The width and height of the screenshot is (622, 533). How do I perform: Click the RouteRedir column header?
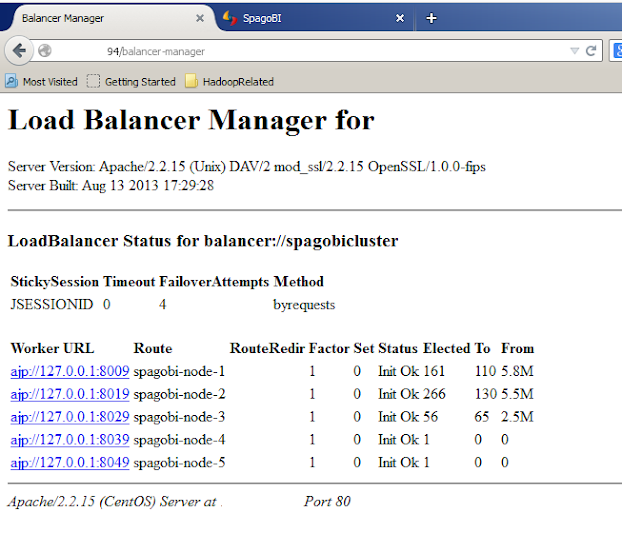coord(267,348)
